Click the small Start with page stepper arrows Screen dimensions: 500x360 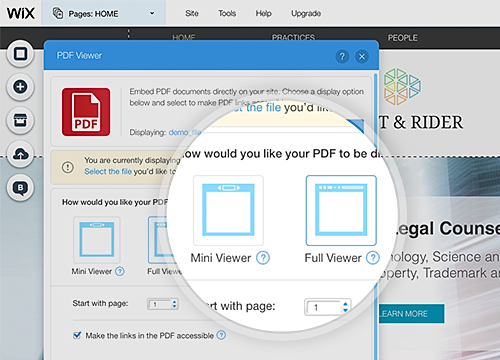[174, 304]
